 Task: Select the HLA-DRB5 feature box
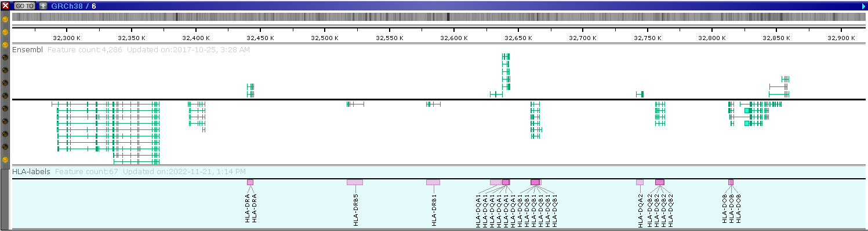pos(355,182)
